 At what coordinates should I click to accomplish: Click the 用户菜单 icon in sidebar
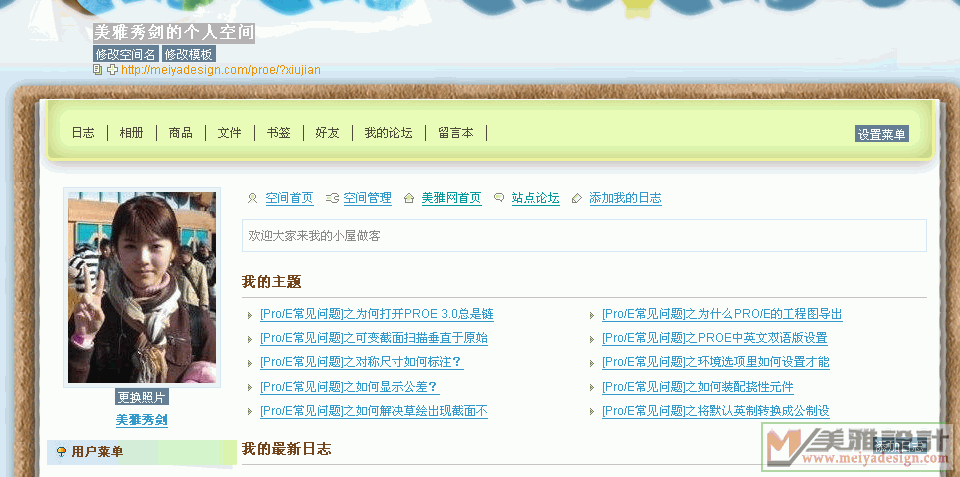click(x=61, y=452)
